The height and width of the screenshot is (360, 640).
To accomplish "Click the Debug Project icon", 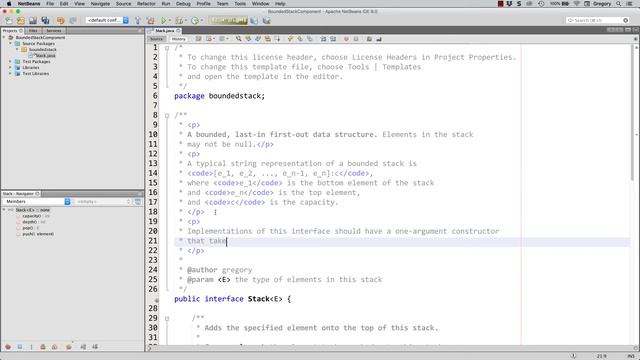I will pyautogui.click(x=178, y=20).
